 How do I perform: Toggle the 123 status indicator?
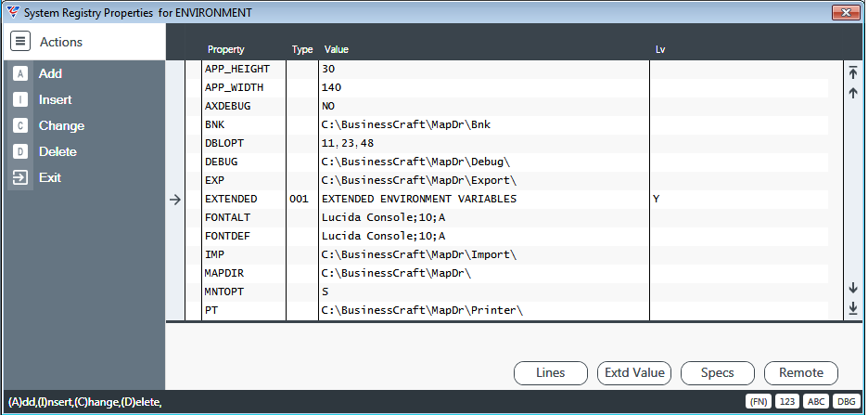[787, 402]
